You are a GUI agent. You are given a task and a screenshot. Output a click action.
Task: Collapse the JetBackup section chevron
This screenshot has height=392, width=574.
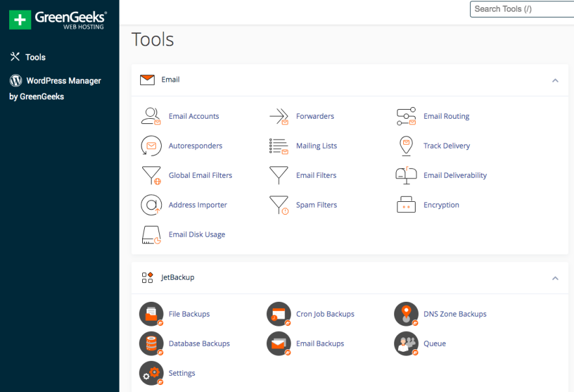coord(555,278)
